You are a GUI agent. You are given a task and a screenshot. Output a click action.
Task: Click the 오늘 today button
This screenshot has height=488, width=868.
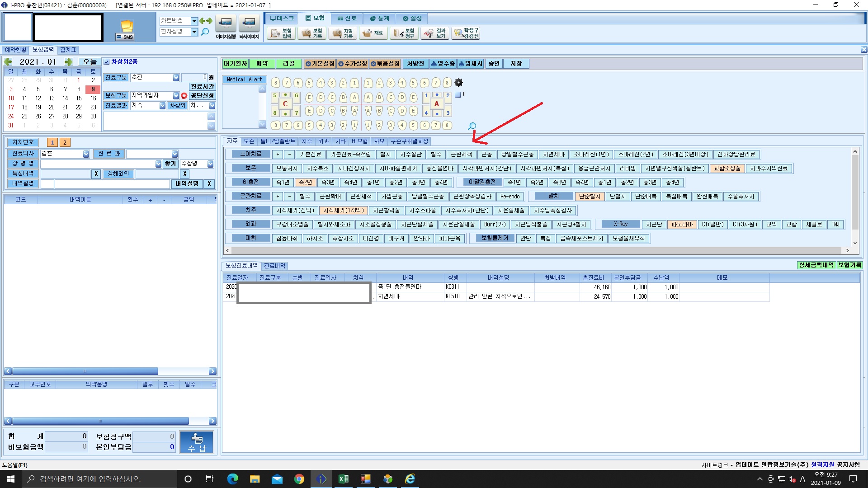pos(90,62)
